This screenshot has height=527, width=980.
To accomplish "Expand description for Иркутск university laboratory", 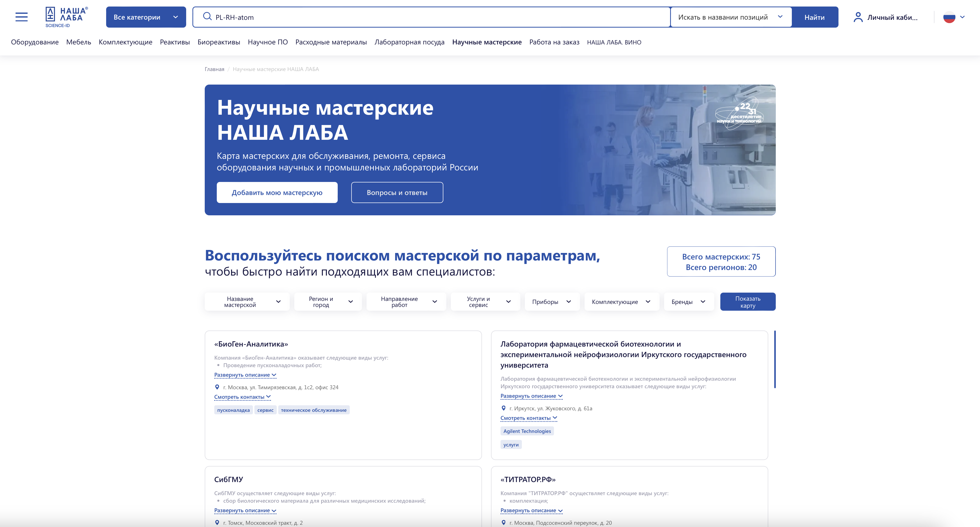I will click(531, 396).
